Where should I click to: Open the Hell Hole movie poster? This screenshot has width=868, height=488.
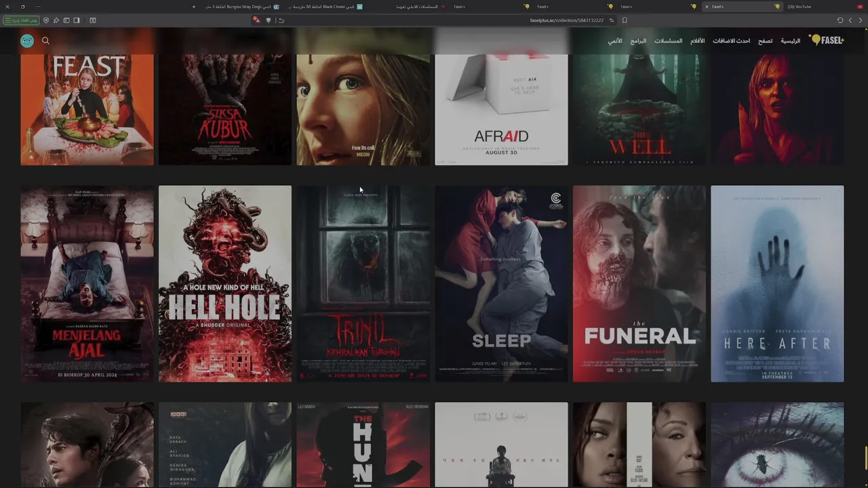pyautogui.click(x=225, y=284)
